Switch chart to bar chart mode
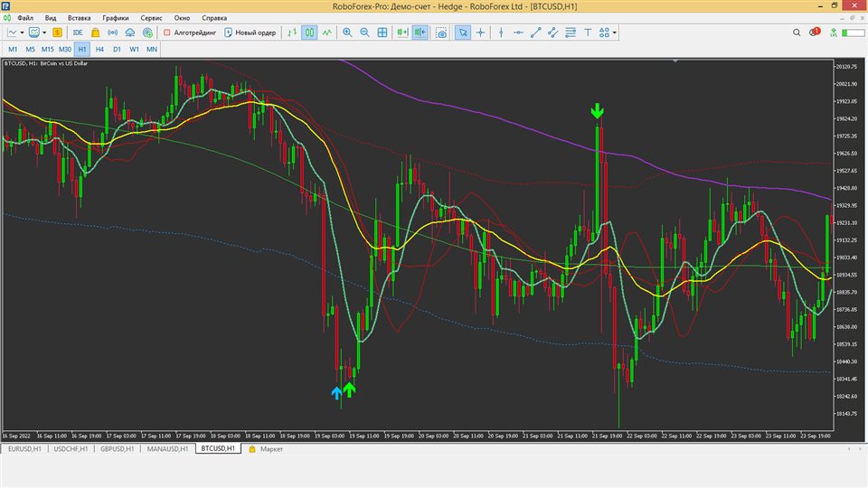868x488 pixels. [x=292, y=33]
